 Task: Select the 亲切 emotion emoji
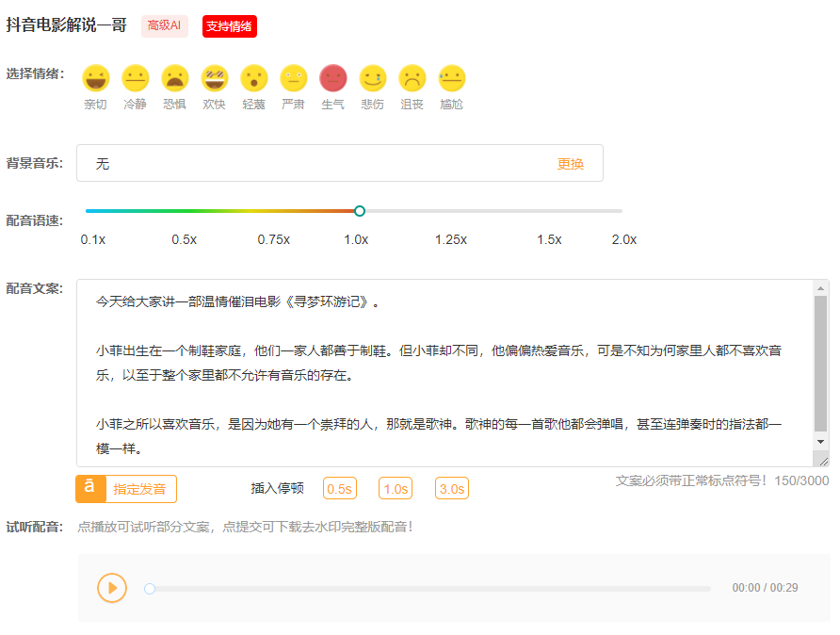[96, 78]
